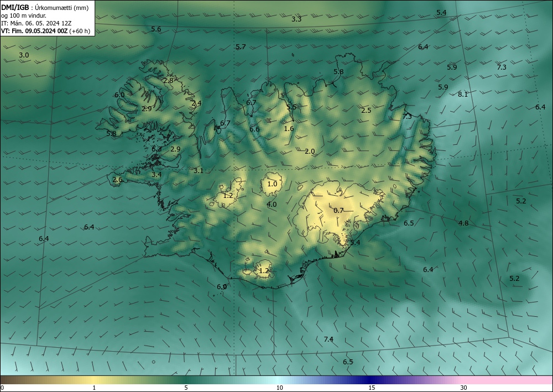Click the 3.0 value on the map
Screen dimensions: 553x392
click(24, 55)
